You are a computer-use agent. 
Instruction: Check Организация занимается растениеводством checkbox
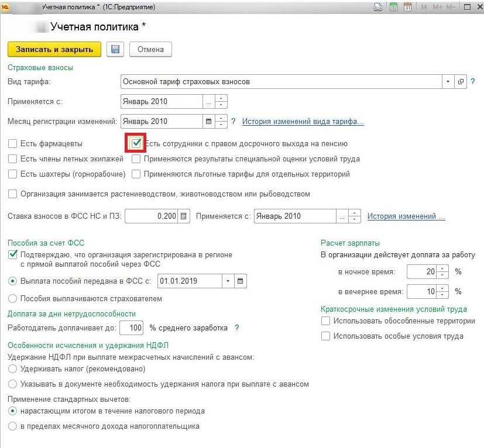coord(12,194)
